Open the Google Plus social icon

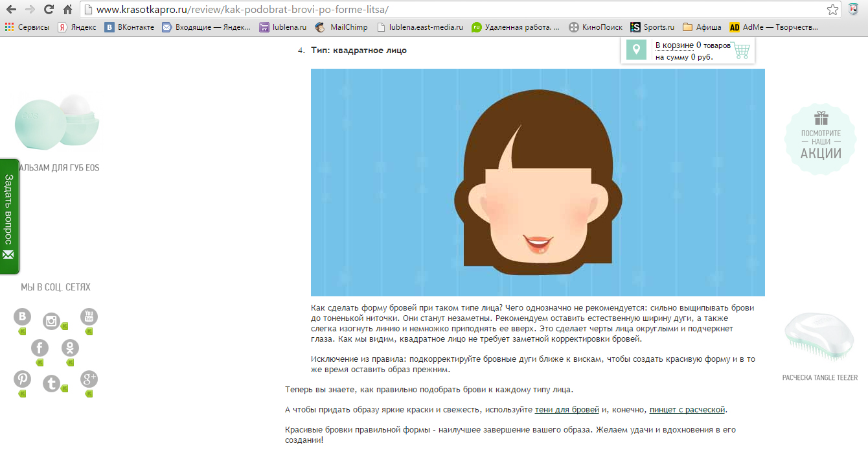click(89, 379)
